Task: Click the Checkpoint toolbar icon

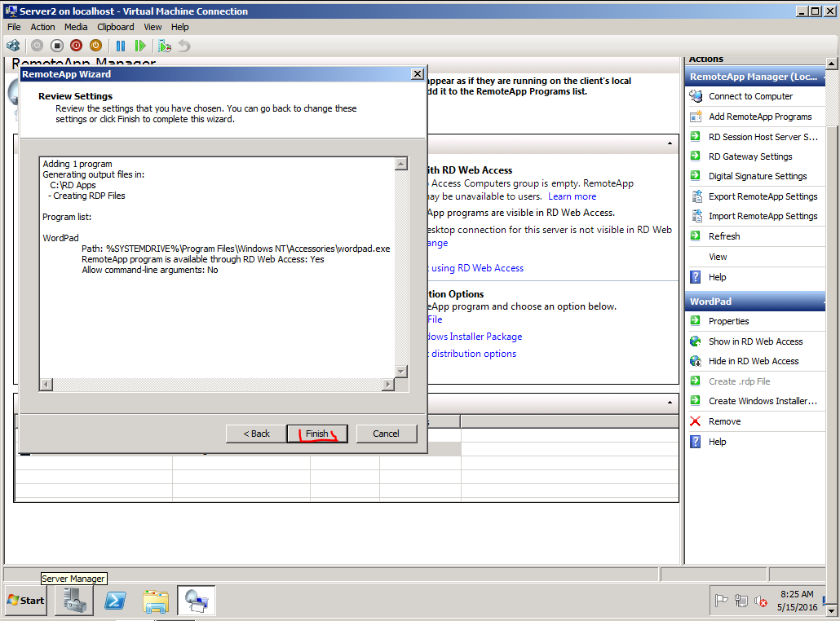Action: (x=165, y=46)
